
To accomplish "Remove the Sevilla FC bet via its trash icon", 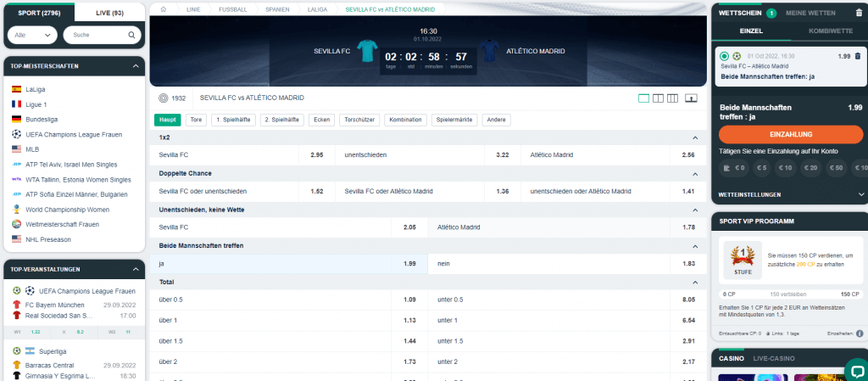I will [858, 56].
